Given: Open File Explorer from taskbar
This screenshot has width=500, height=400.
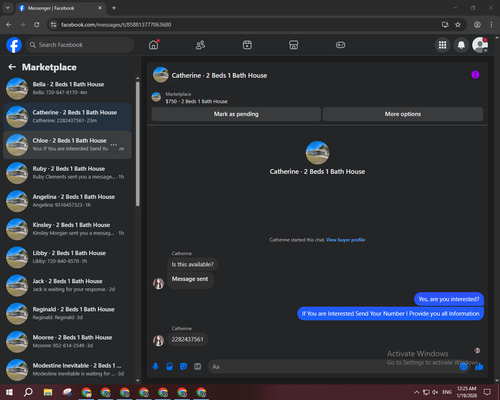Looking at the screenshot, I should (48, 392).
